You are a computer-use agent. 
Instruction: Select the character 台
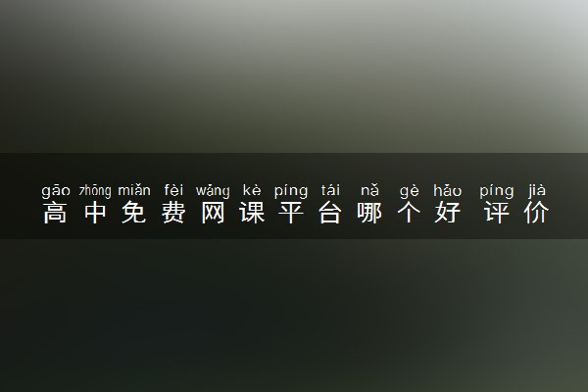[x=330, y=213]
